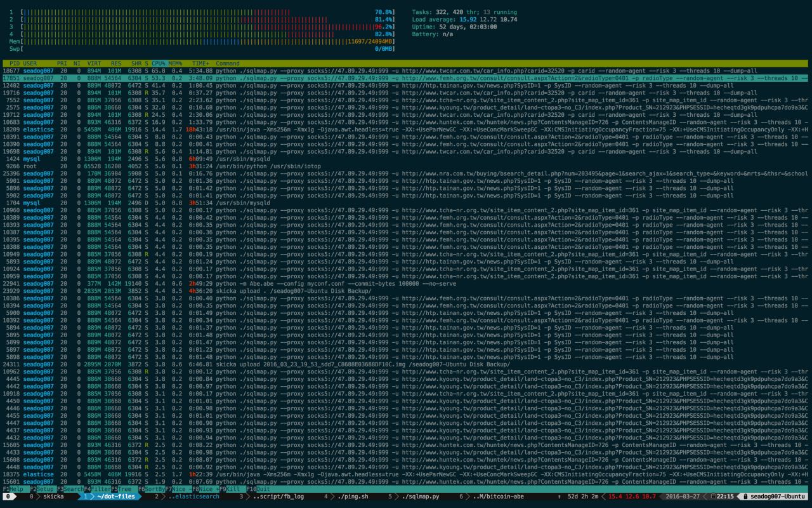Switch to tmux window ./ping.sh

tap(346, 497)
